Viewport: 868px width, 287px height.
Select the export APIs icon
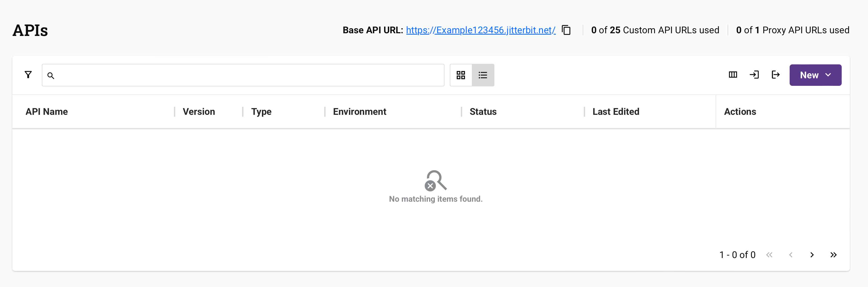coord(775,75)
